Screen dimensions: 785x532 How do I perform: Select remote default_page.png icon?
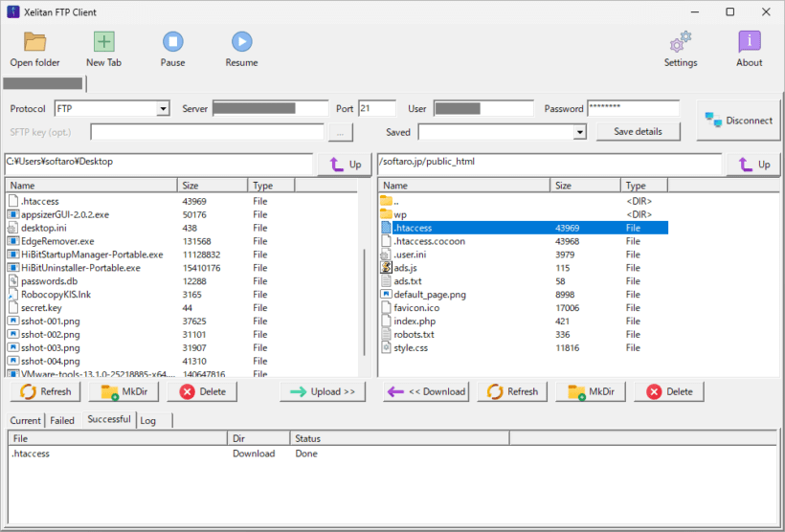click(386, 295)
